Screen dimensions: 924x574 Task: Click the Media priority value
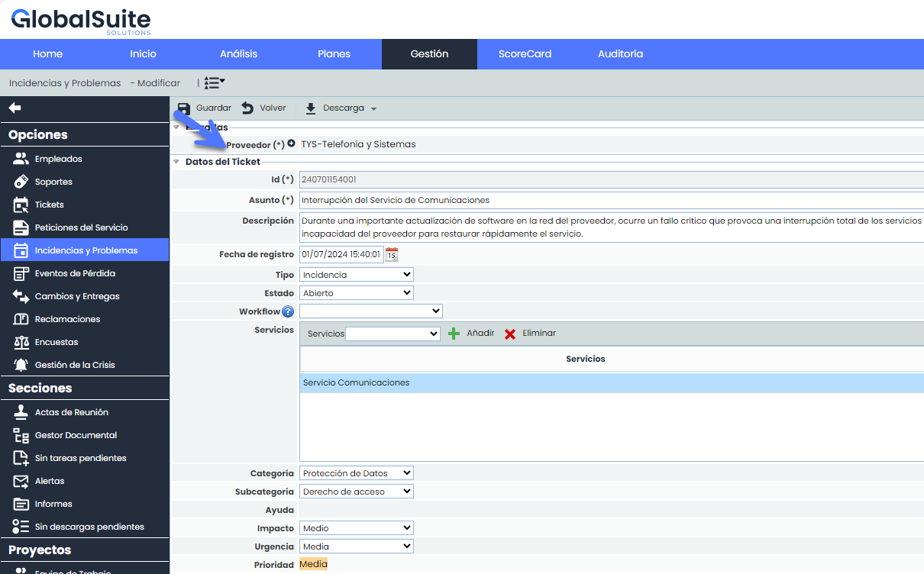pos(313,564)
